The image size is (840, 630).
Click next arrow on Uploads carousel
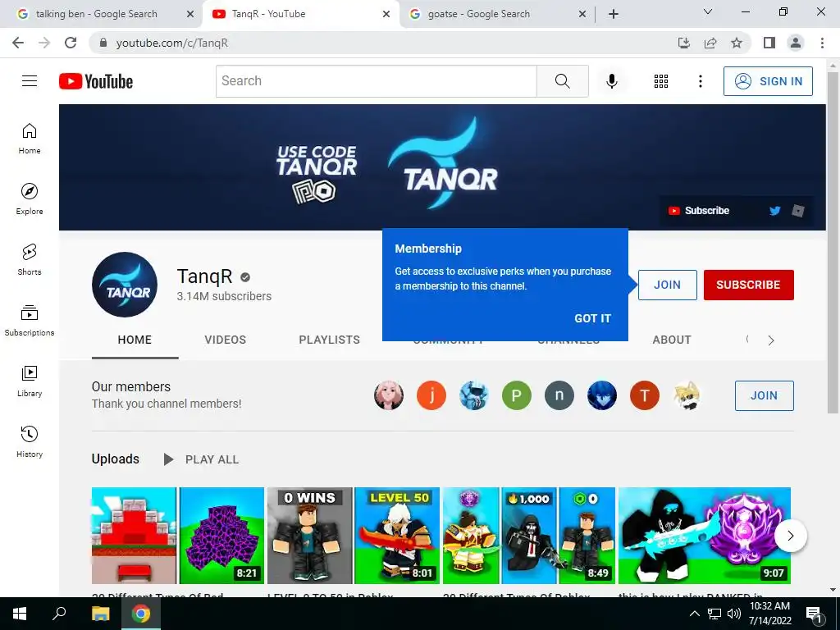coord(790,536)
